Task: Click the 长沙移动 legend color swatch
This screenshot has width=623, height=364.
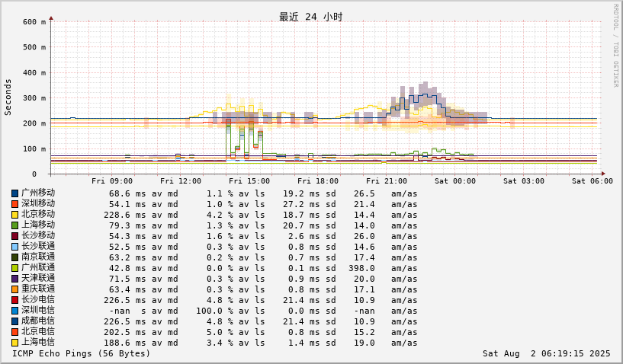Action: [14, 236]
